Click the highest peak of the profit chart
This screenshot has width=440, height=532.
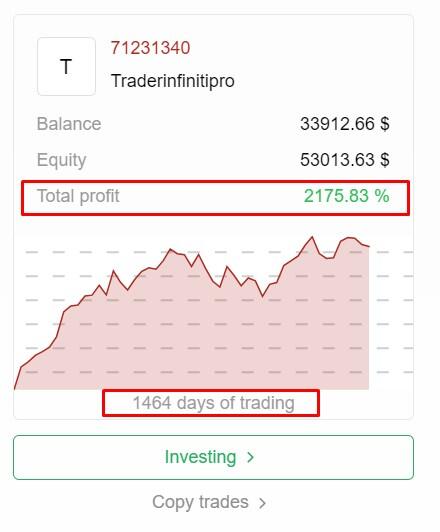312,237
